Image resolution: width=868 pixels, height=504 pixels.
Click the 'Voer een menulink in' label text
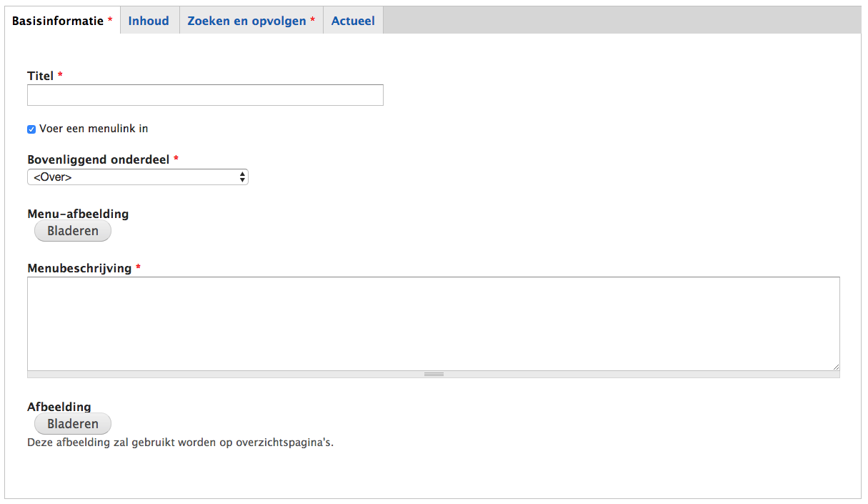pos(94,129)
